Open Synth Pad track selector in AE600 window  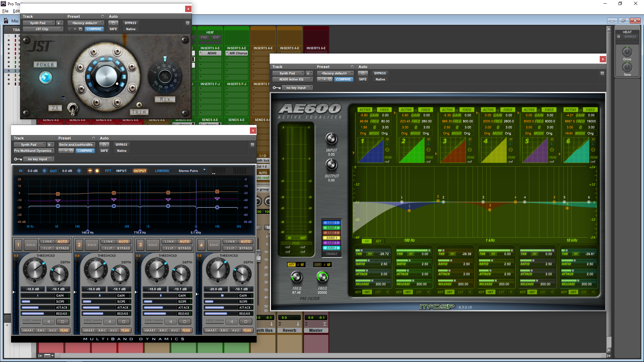(288, 73)
